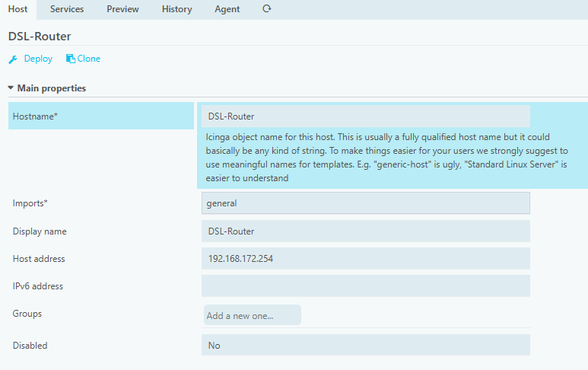Go to the History tab
The image size is (588, 370).
pyautogui.click(x=176, y=9)
